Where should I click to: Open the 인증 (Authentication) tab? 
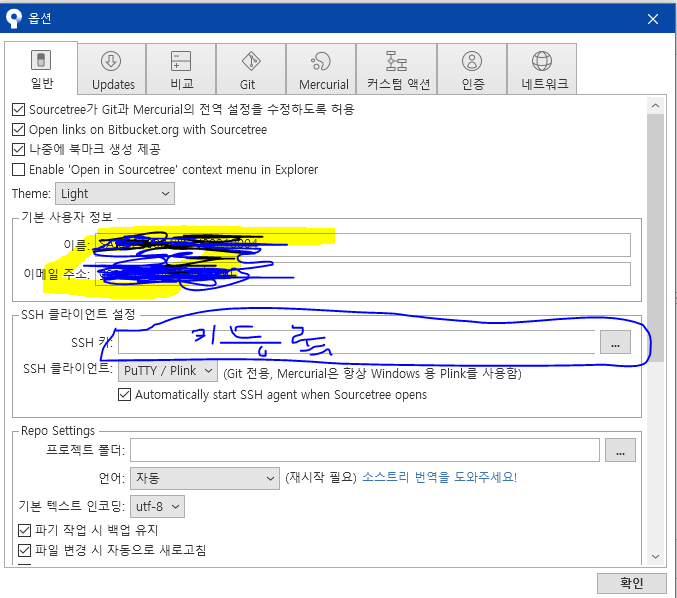(472, 69)
